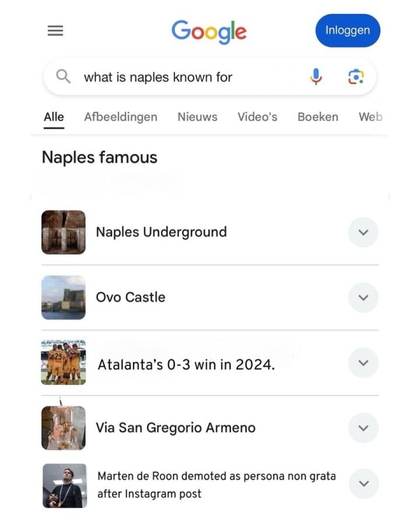
Task: Click the Naples Underground thumbnail
Action: coord(64,232)
